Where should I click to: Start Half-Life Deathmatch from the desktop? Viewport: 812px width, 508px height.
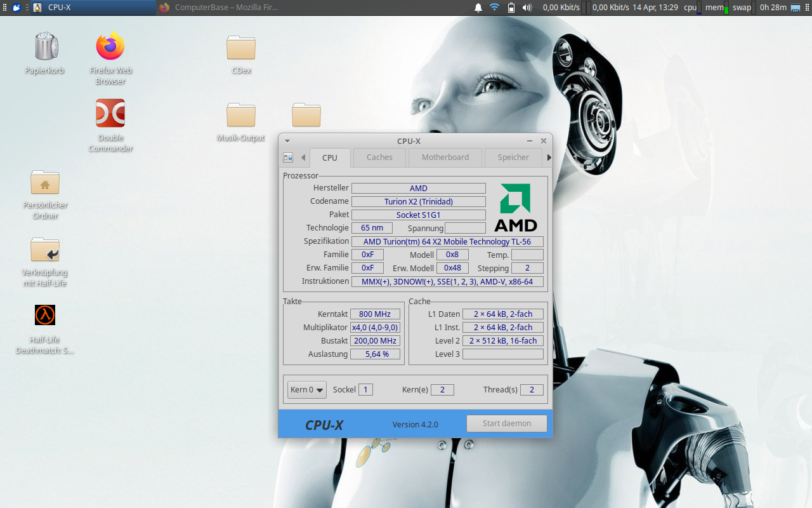point(44,315)
